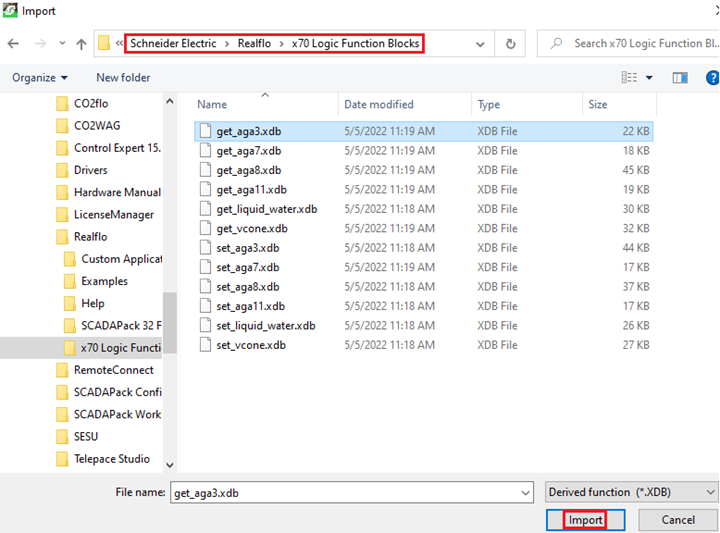Select the get_aga7.xdb file
Viewport: 720px width, 533px height.
coord(423,151)
